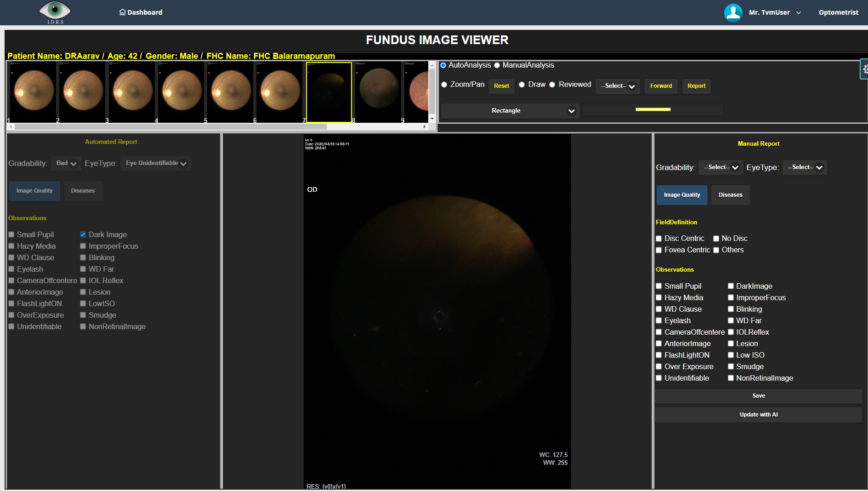Open the Report button
The height and width of the screenshot is (491, 868).
(x=696, y=86)
